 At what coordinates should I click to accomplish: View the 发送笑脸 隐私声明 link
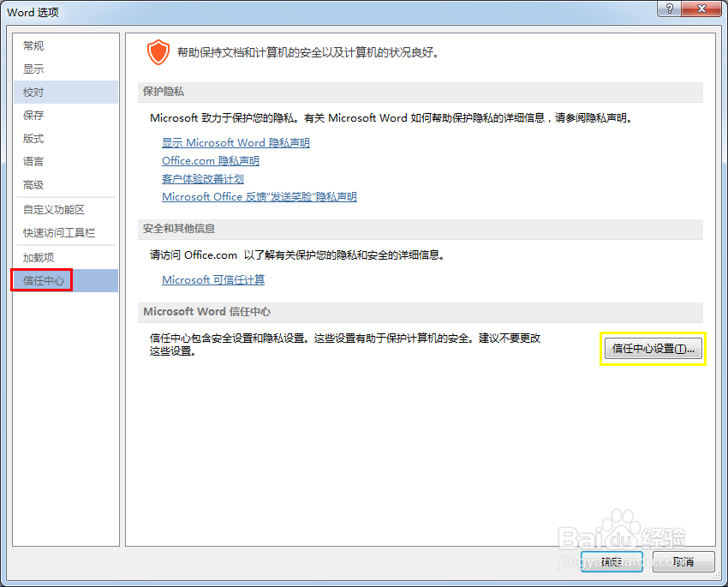[x=260, y=197]
